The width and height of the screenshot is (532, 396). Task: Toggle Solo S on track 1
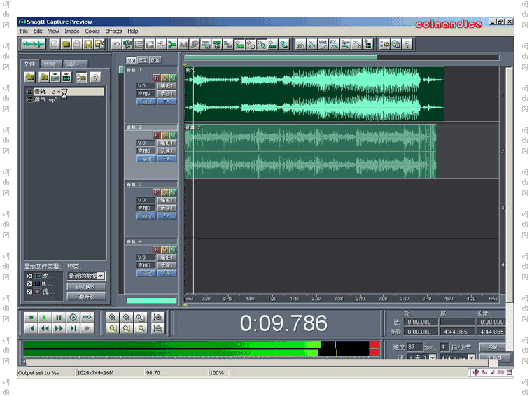164,78
